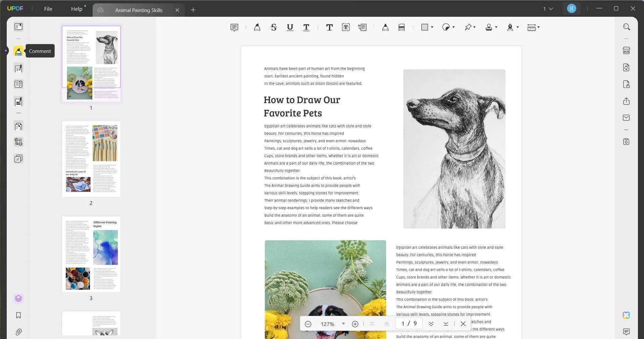This screenshot has height=339, width=644.
Task: Open the UPDF AI assistant
Action: pyautogui.click(x=626, y=315)
